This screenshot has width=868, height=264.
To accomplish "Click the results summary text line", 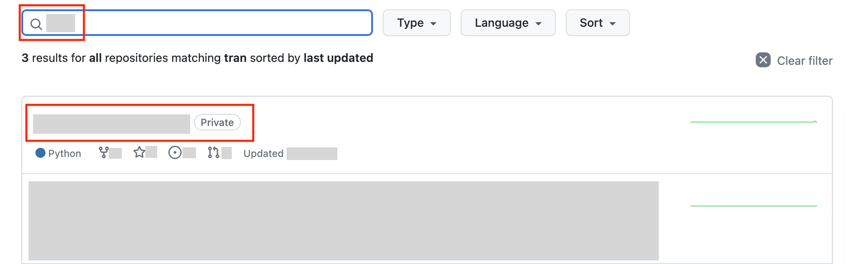I will (x=197, y=58).
